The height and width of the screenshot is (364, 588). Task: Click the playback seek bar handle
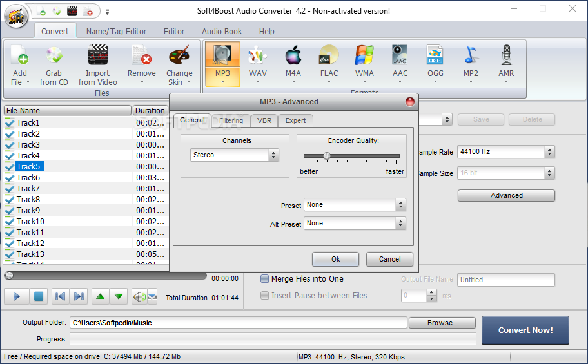[x=9, y=276]
